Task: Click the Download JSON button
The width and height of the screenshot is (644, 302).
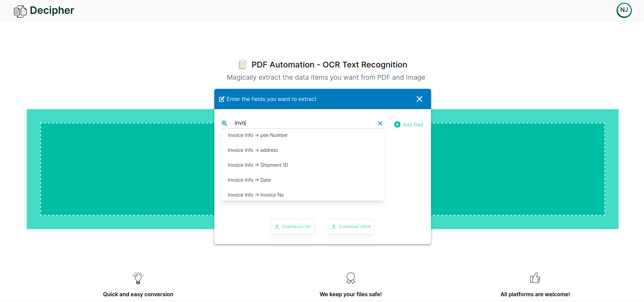Action: tap(351, 226)
